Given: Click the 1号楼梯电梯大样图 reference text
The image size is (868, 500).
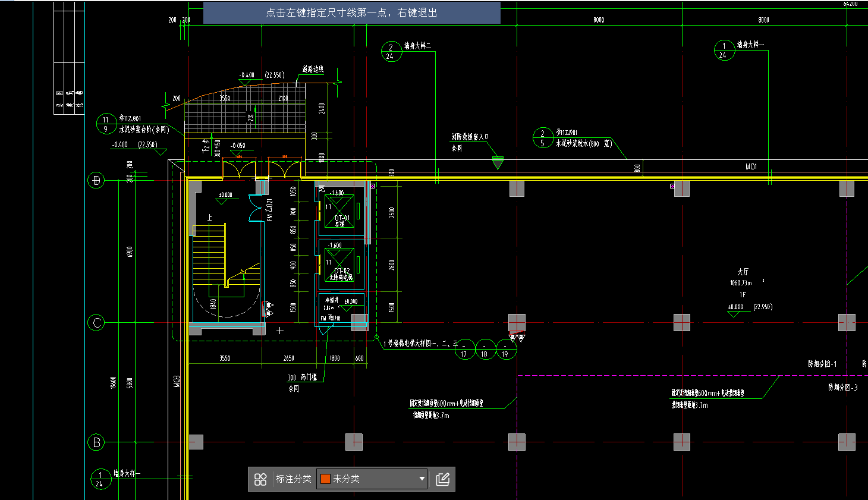Looking at the screenshot, I should pyautogui.click(x=421, y=344).
